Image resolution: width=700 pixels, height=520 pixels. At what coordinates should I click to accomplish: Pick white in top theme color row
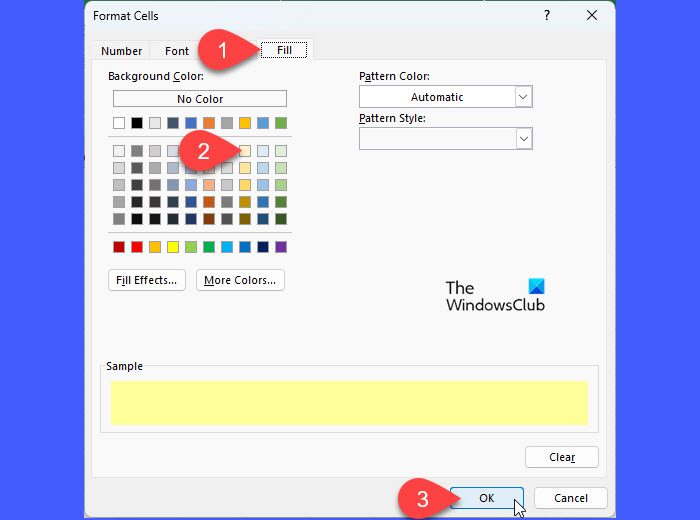pos(119,123)
